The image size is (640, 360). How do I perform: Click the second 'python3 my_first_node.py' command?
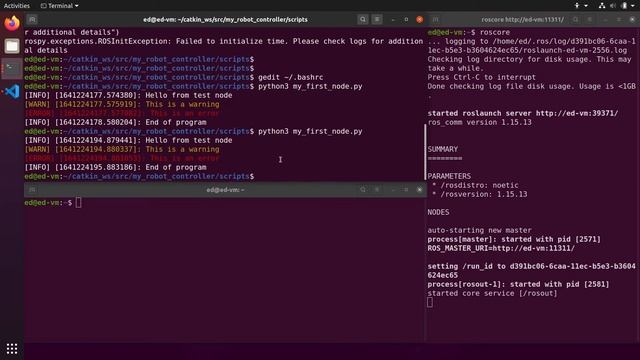[x=310, y=131]
